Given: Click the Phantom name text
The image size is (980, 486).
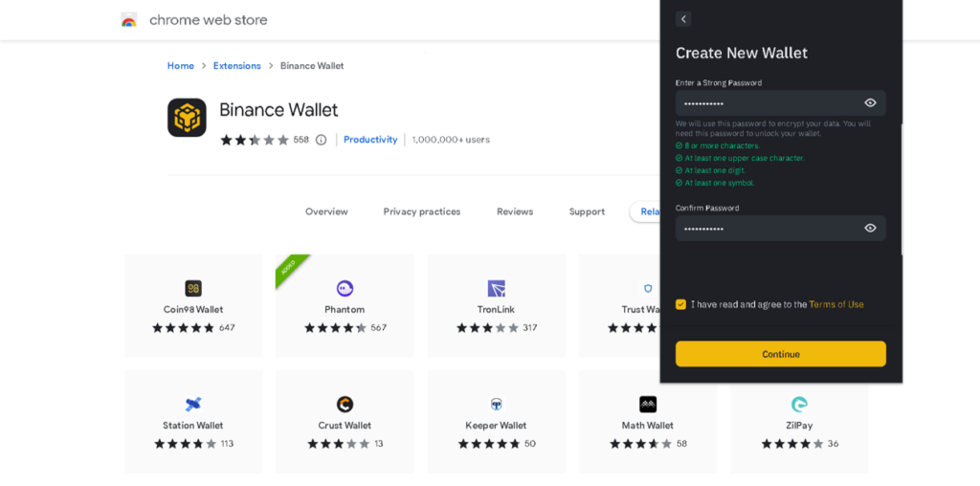Looking at the screenshot, I should tap(345, 310).
